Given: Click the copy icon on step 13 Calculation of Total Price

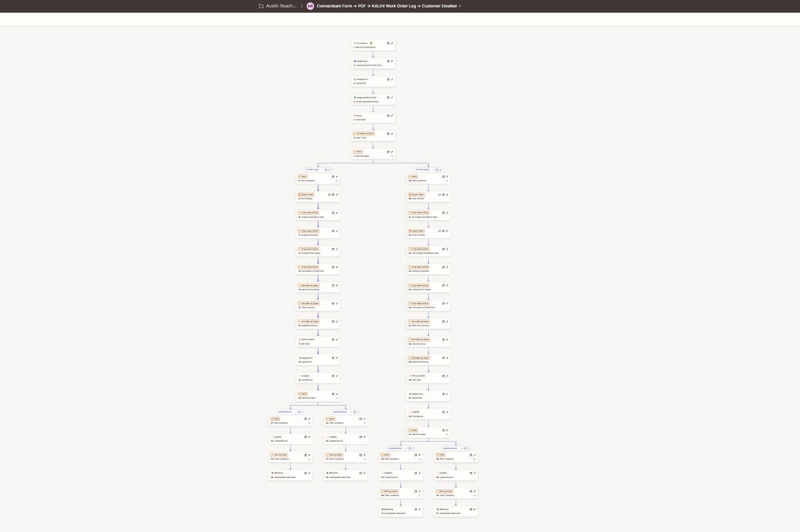Looking at the screenshot, I should [333, 267].
